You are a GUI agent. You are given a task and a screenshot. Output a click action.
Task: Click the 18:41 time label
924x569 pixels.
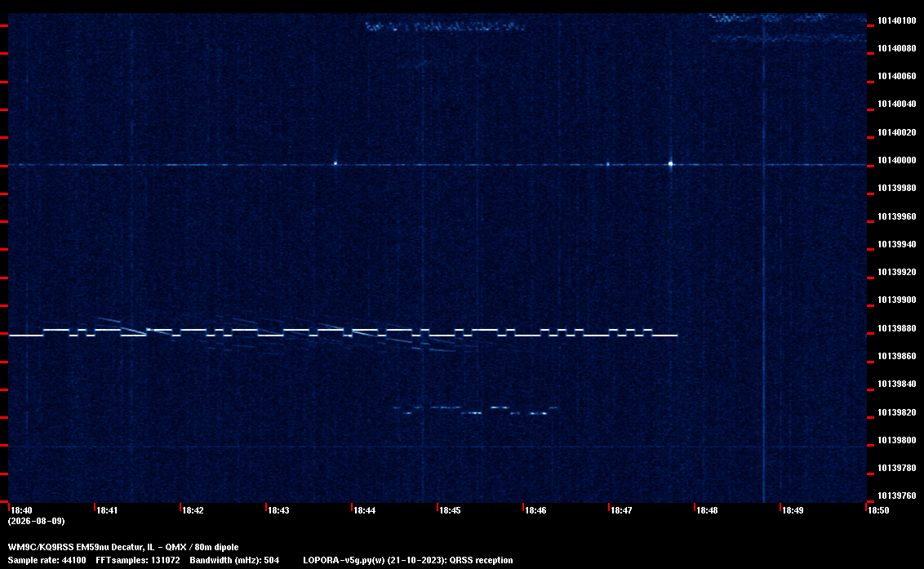pyautogui.click(x=107, y=510)
